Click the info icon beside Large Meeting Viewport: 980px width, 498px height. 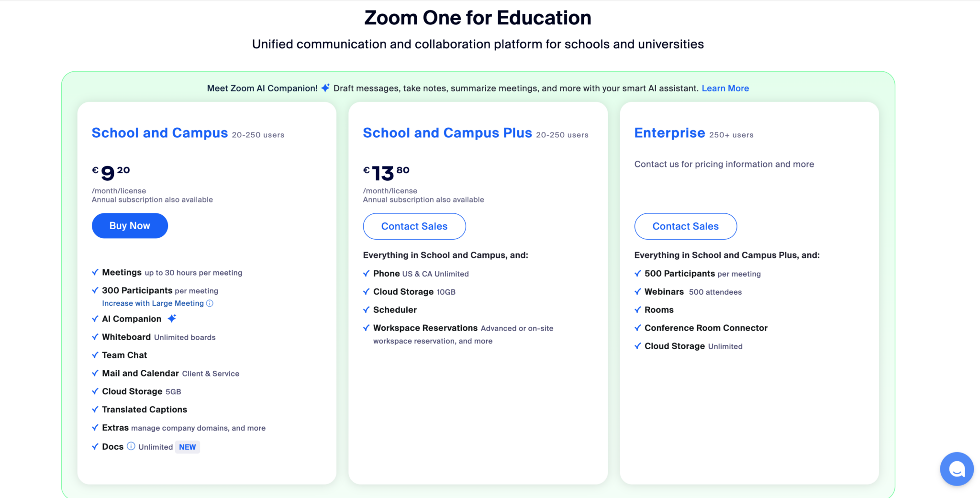pos(210,303)
